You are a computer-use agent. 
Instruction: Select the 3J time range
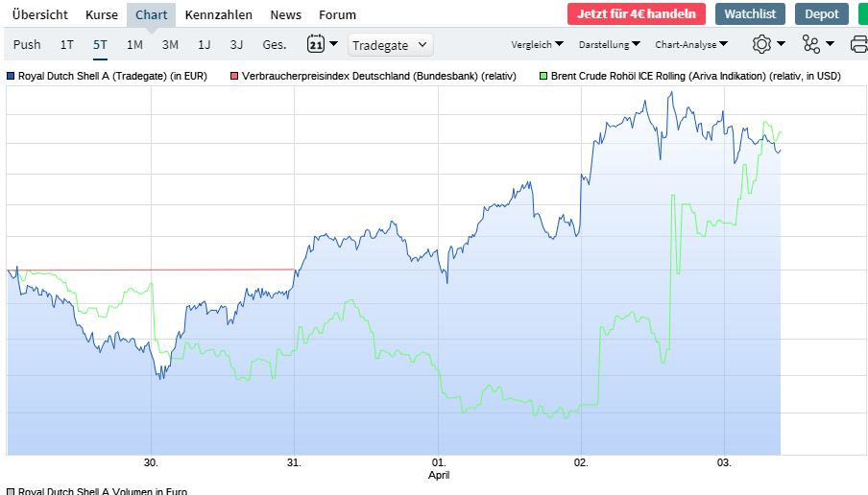tap(236, 44)
